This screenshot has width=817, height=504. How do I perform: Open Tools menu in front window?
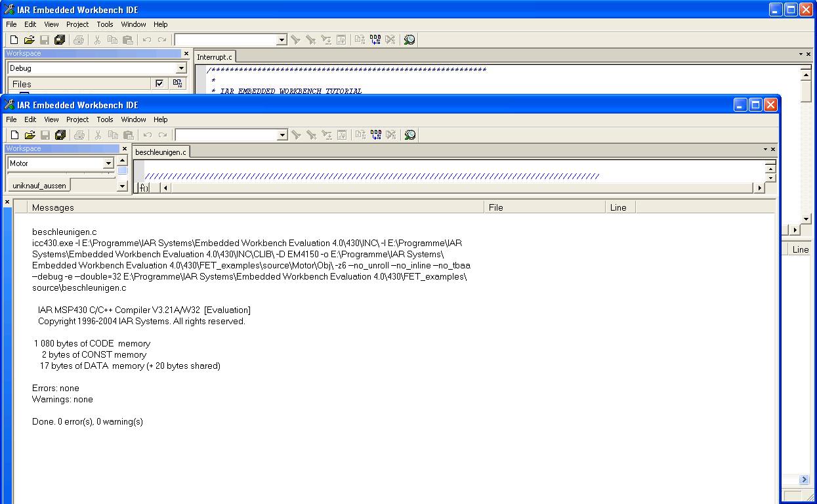pyautogui.click(x=105, y=119)
